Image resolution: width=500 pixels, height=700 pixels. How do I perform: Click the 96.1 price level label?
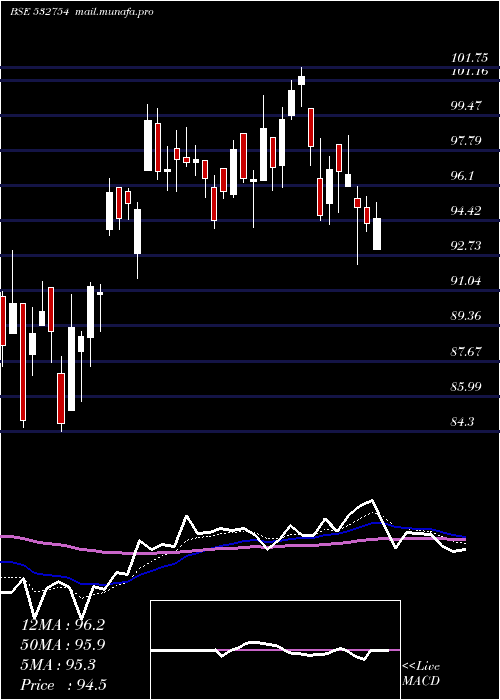point(462,176)
